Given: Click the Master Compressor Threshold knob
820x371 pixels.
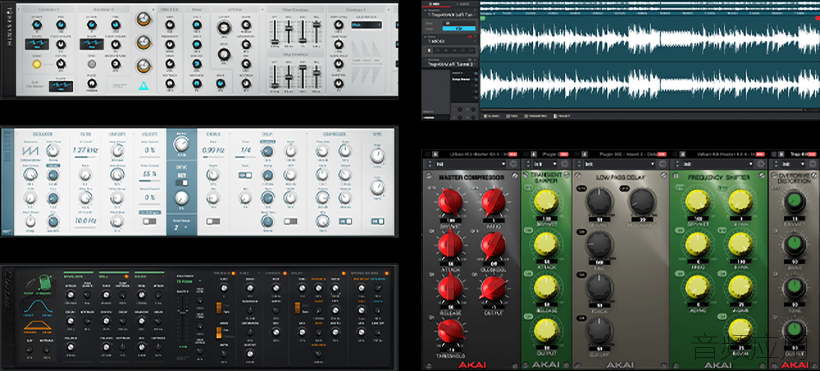Looking at the screenshot, I should click(x=451, y=332).
